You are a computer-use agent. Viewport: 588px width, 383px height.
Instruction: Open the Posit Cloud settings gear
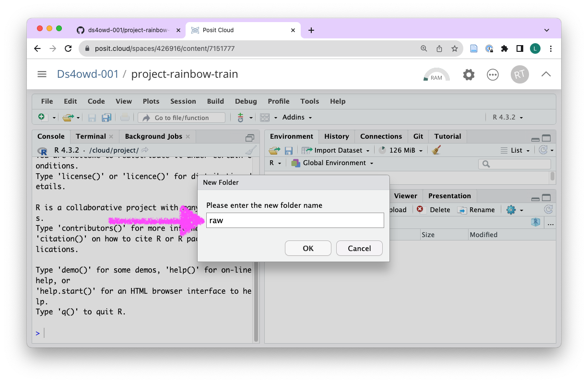pos(469,74)
